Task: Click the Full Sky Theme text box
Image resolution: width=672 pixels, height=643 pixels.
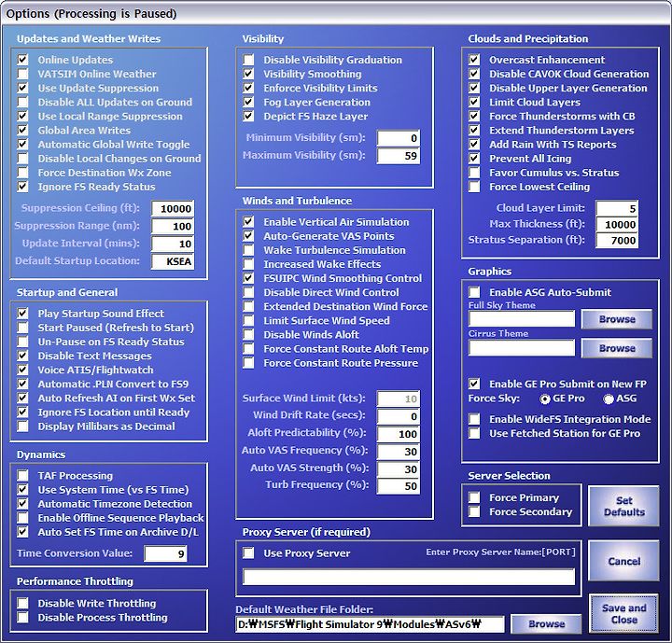Action: point(522,319)
